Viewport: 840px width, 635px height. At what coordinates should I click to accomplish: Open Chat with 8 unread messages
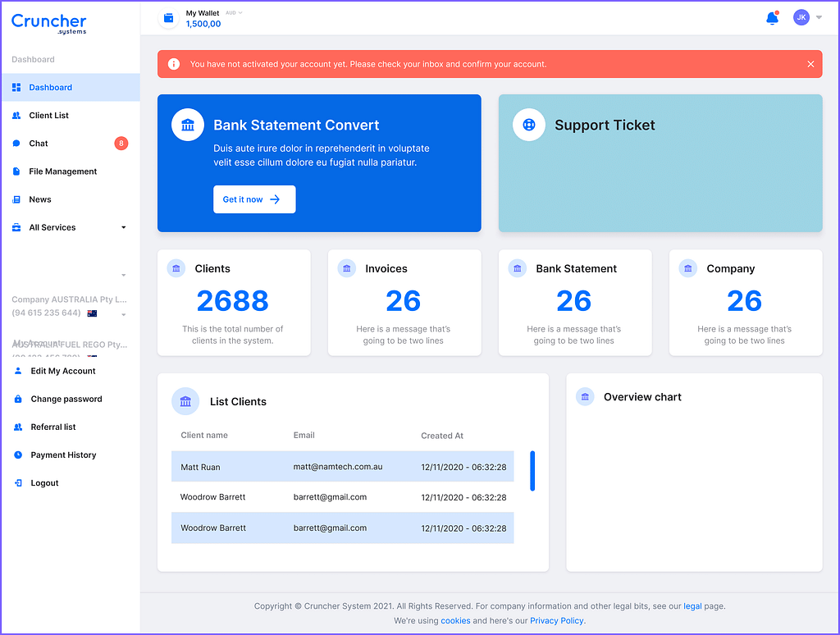coord(39,144)
